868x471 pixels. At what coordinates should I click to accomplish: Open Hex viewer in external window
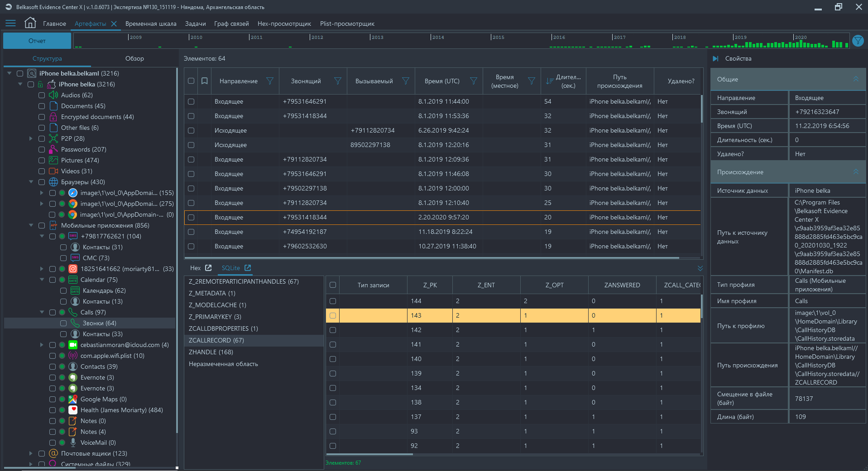pos(208,268)
